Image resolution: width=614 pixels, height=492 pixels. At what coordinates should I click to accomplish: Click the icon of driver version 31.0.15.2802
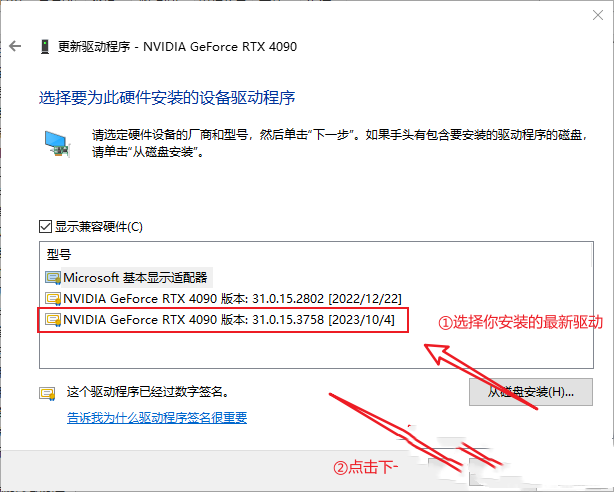tap(53, 299)
